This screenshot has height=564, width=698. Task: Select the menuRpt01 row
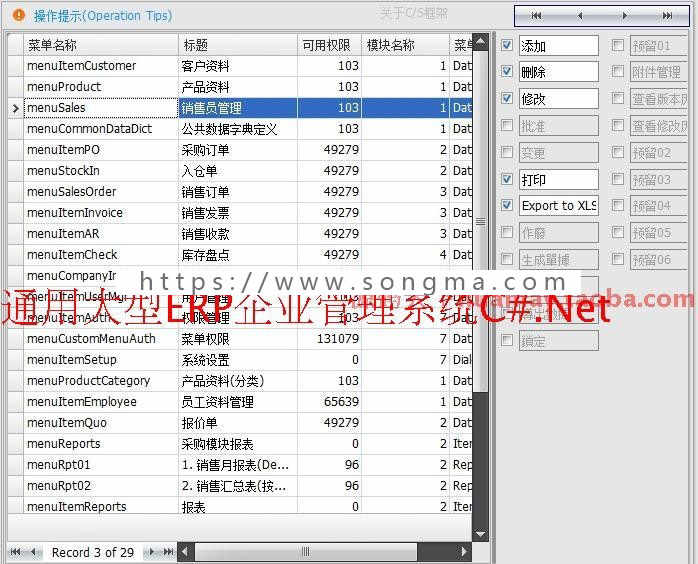tap(240, 465)
